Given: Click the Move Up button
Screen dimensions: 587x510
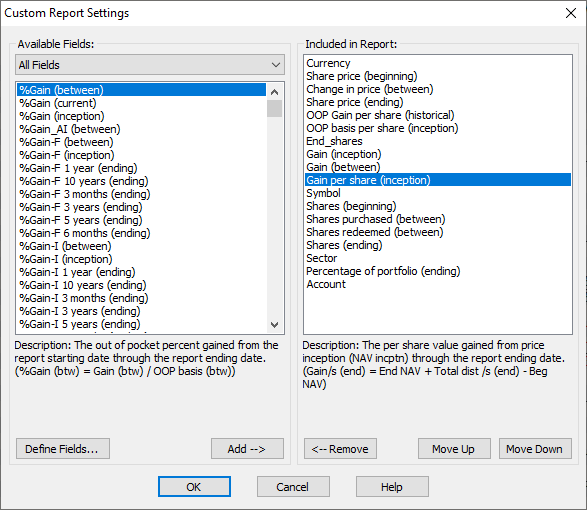Looking at the screenshot, I should (454, 449).
